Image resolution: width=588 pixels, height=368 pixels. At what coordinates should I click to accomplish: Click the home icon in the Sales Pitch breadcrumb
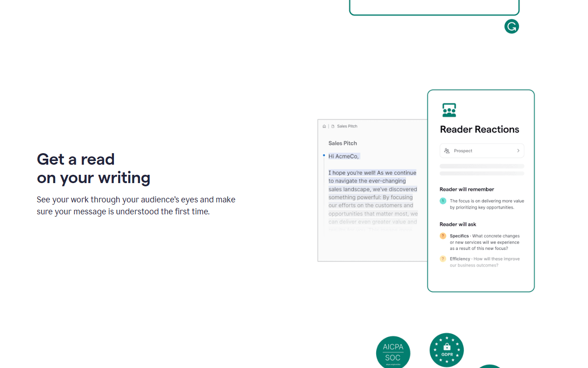(324, 126)
